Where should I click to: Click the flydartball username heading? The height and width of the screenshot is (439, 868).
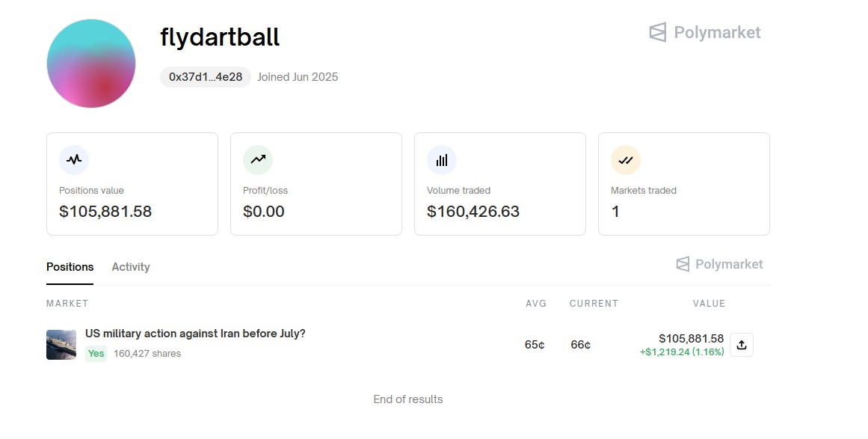[x=220, y=37]
